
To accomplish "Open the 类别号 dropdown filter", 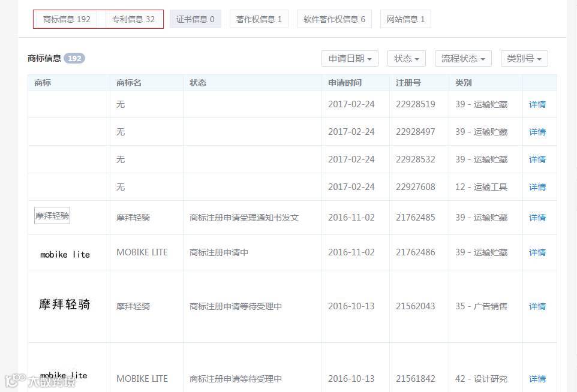I will pyautogui.click(x=524, y=59).
